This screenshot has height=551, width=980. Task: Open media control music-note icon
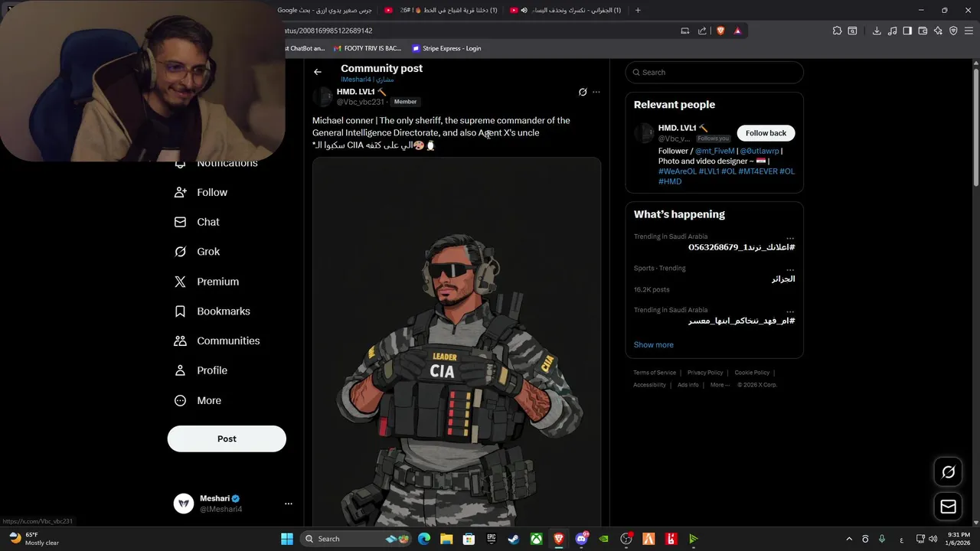coord(892,31)
